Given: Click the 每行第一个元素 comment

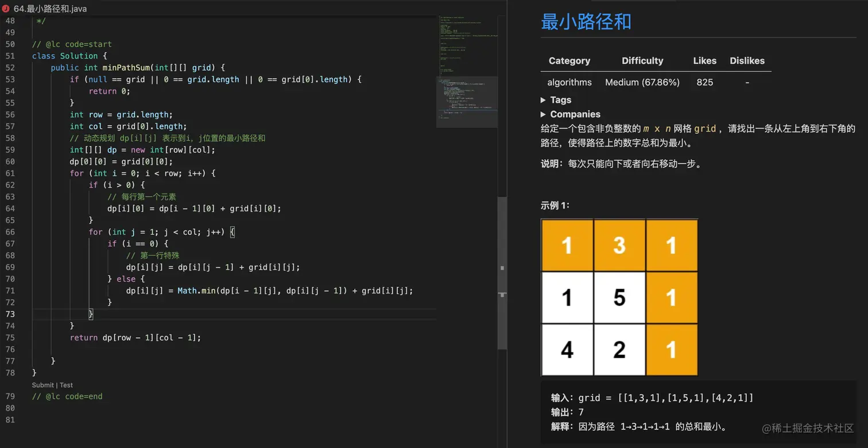Looking at the screenshot, I should (x=142, y=197).
